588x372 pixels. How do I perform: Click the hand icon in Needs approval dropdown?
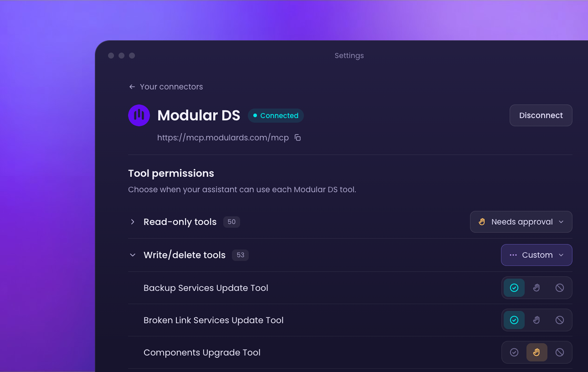pos(482,222)
